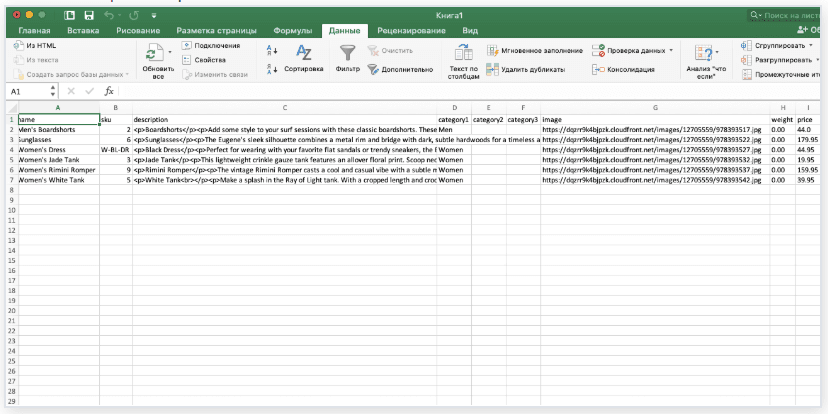Click the Name Box stepper arrows
This screenshot has height=414, width=828.
pyautogui.click(x=53, y=91)
